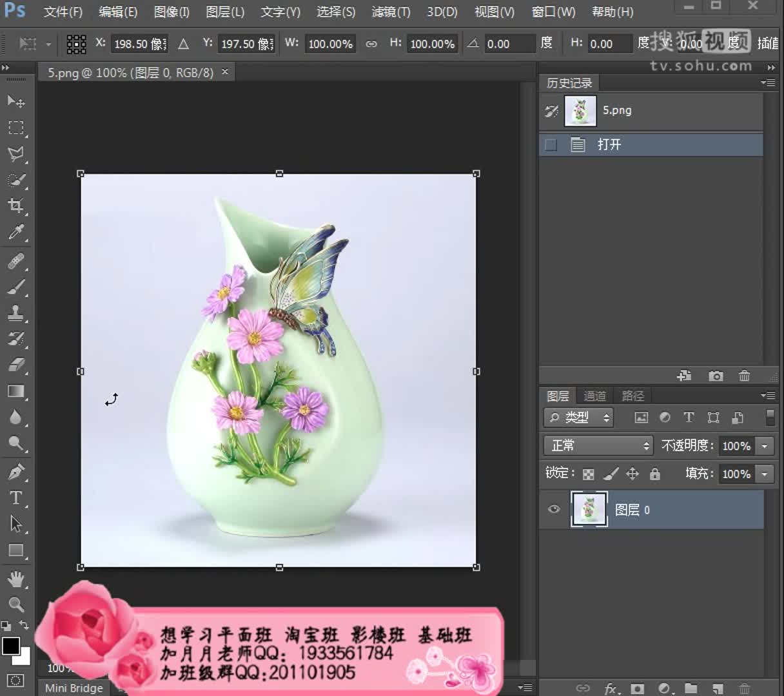The image size is (784, 696).
Task: Select the Hand tool
Action: (x=16, y=578)
